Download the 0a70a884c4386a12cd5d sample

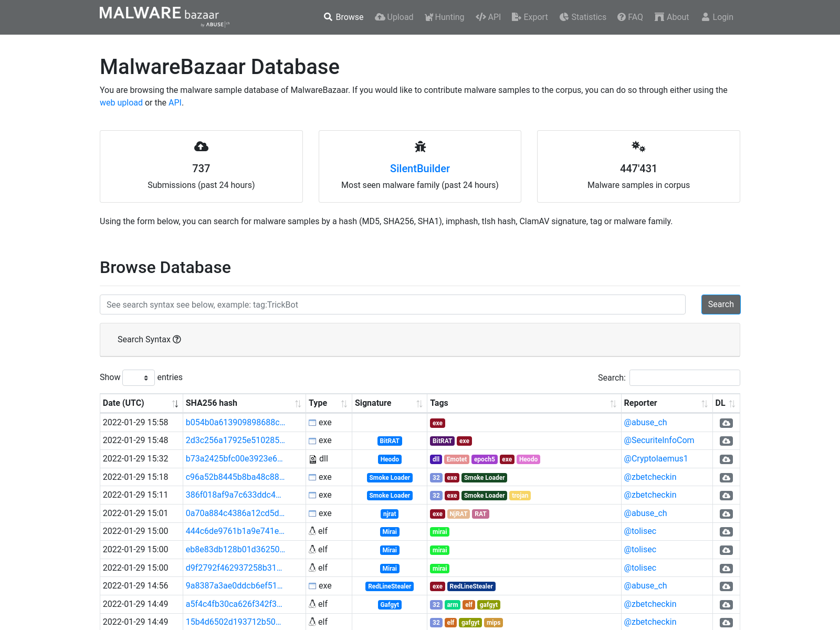[726, 514]
